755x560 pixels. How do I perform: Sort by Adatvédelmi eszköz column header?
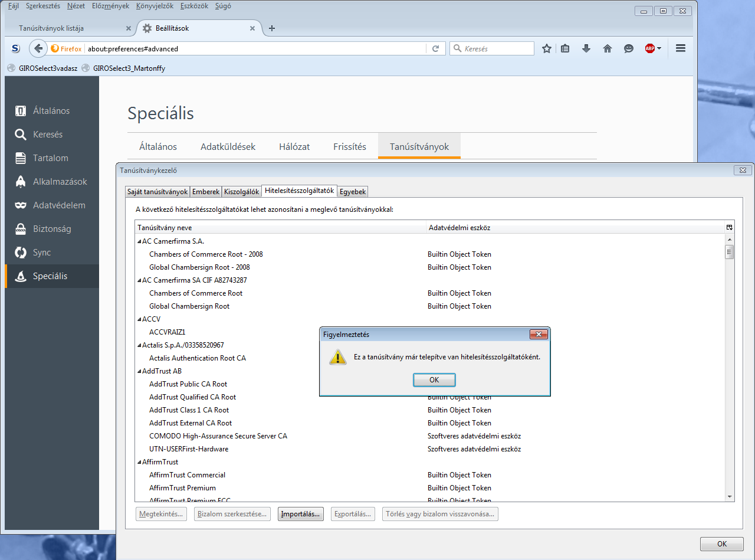576,228
